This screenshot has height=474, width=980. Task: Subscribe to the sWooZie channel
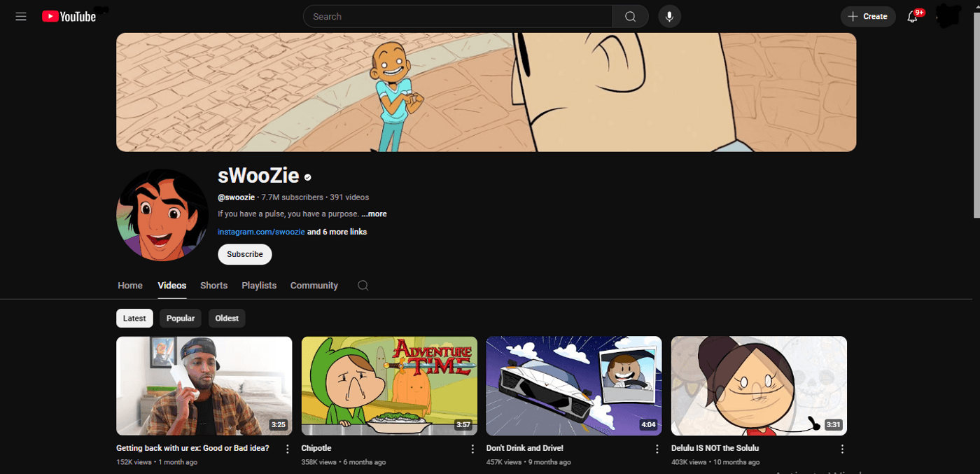tap(244, 254)
